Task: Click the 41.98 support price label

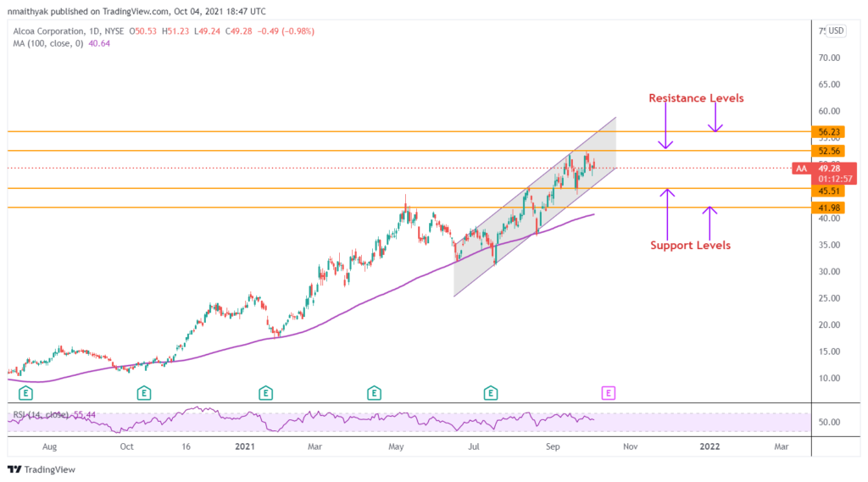Action: point(828,208)
